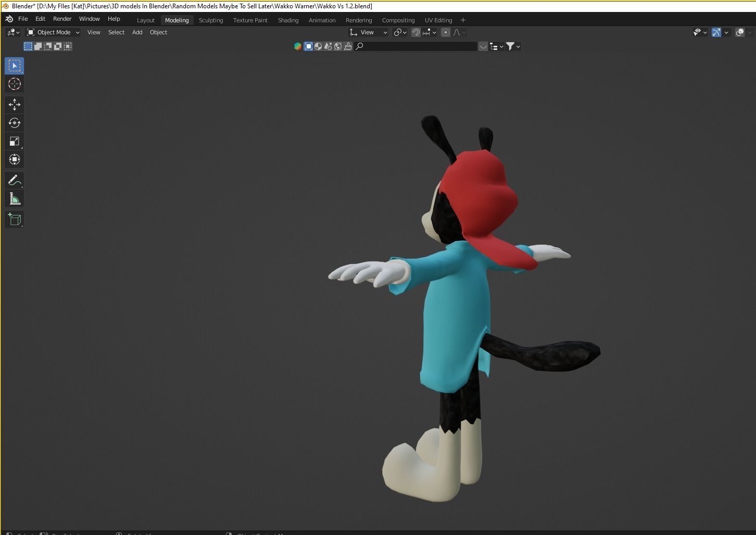Switch to the UV Editing workspace tab
The width and height of the screenshot is (756, 535).
(x=438, y=20)
